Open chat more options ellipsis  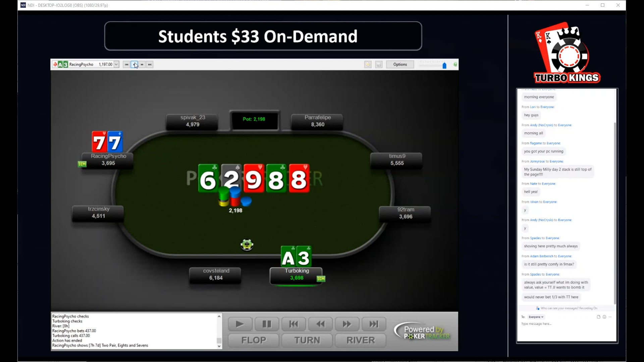(610, 317)
